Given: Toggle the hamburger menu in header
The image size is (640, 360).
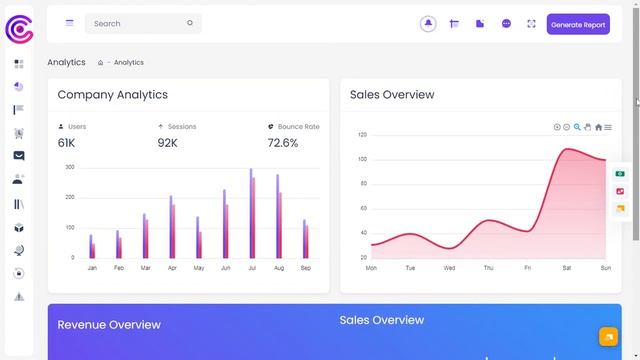Looking at the screenshot, I should (69, 23).
